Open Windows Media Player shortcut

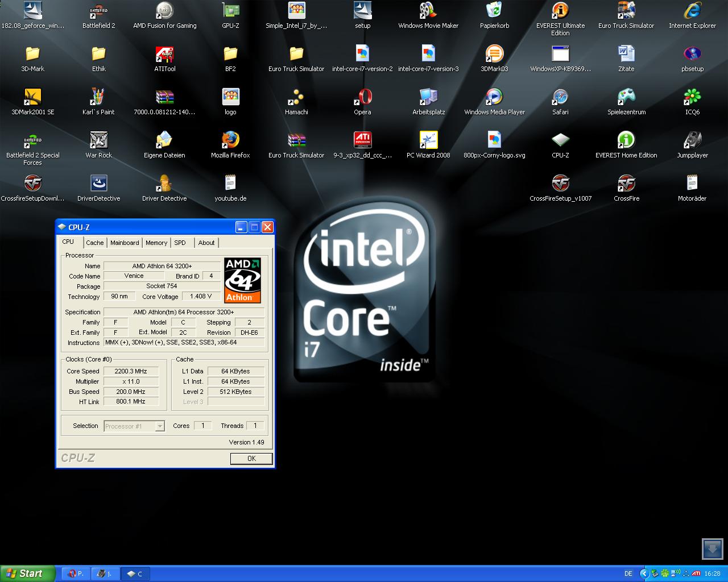coord(494,102)
